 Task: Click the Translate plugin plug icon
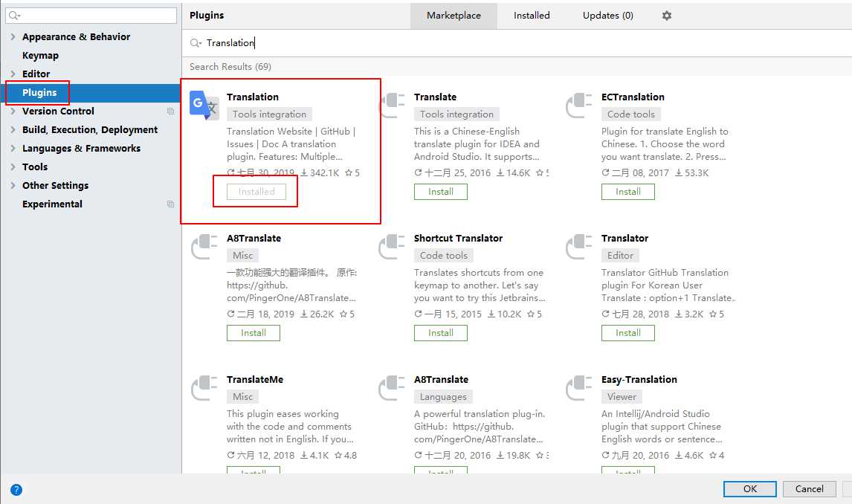[393, 105]
